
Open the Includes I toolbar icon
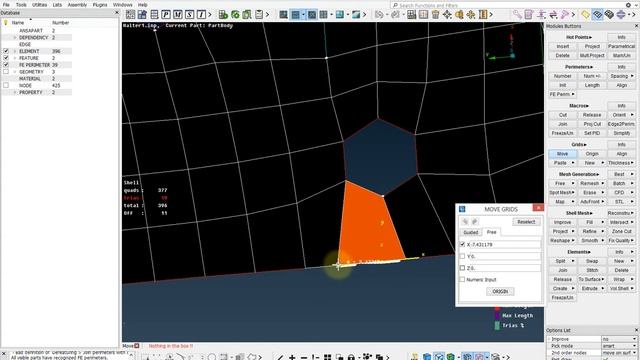click(201, 15)
